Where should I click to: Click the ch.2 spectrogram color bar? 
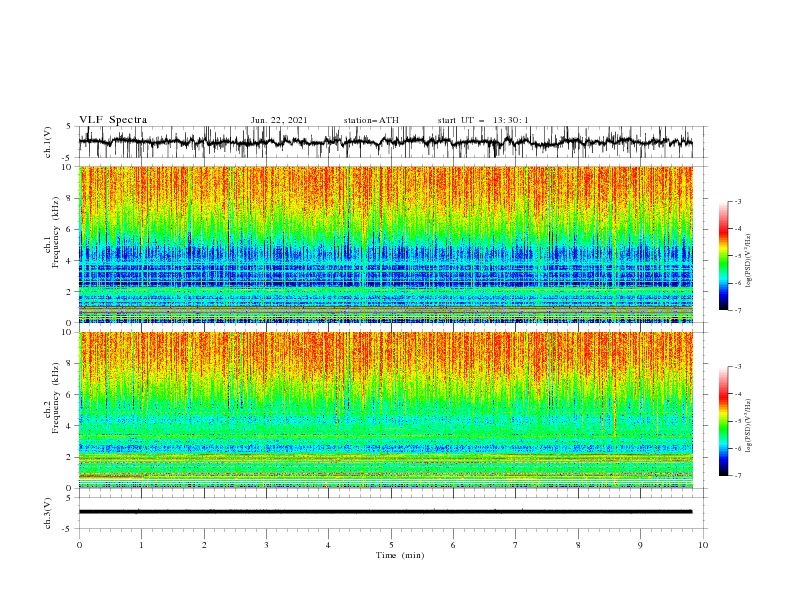tap(723, 421)
